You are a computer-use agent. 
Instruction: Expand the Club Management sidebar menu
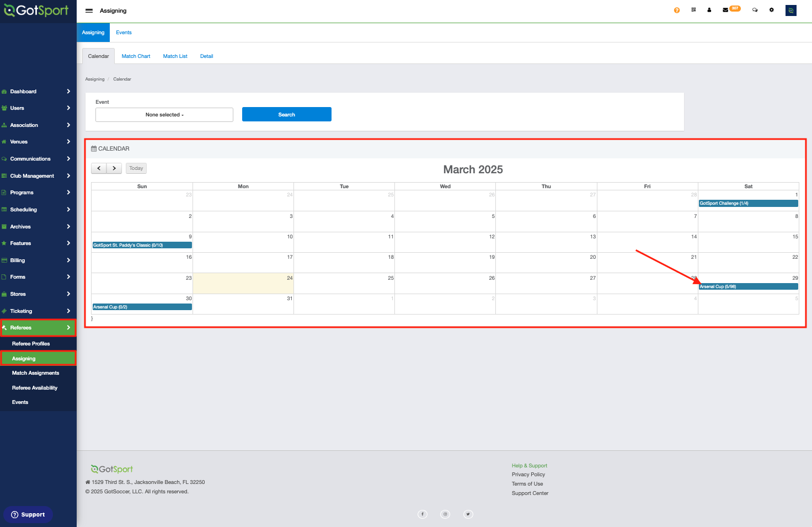pos(38,176)
